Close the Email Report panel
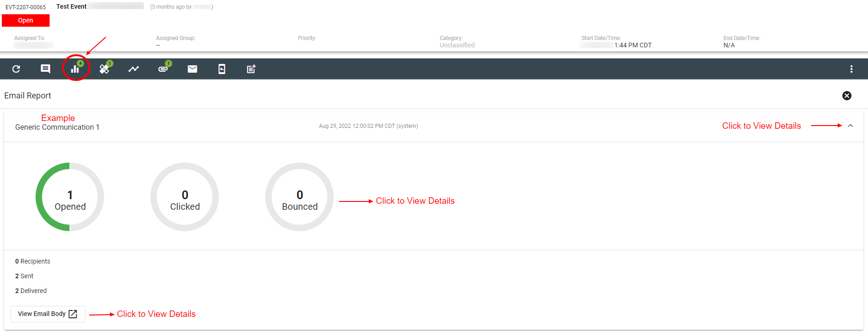This screenshot has height=333, width=868. pos(847,96)
